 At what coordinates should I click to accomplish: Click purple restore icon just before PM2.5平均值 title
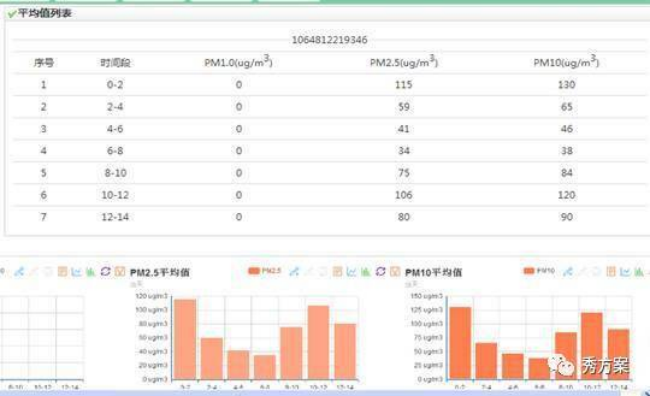[x=105, y=272]
